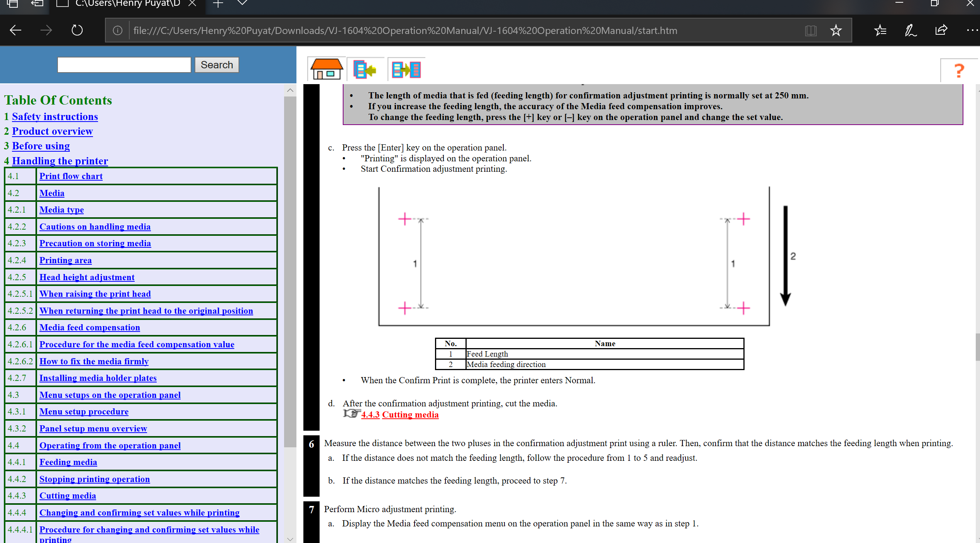Image resolution: width=980 pixels, height=543 pixels.
Task: Open Safety instructions chapter
Action: coord(55,117)
